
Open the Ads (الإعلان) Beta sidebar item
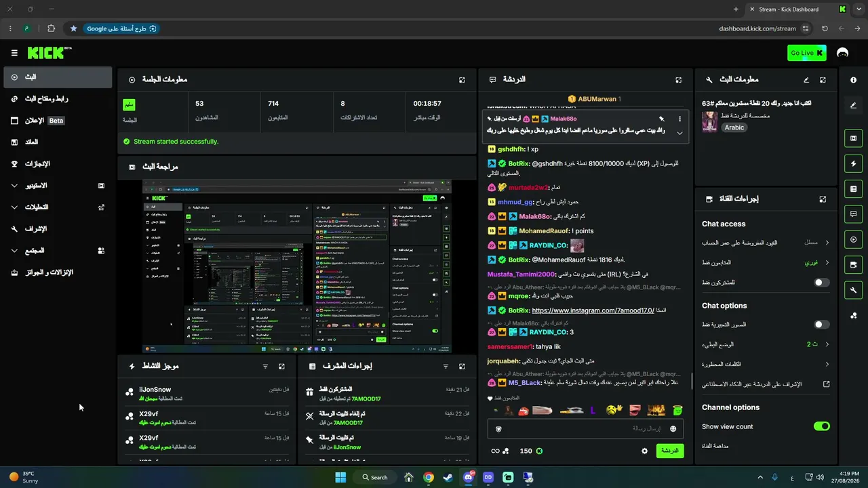pos(58,121)
